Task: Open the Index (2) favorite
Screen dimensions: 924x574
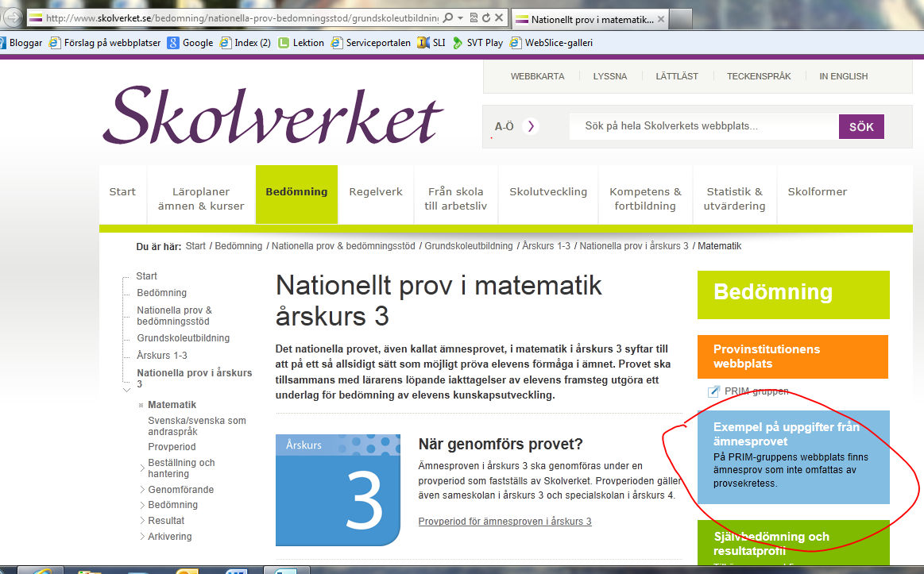Action: (x=245, y=42)
